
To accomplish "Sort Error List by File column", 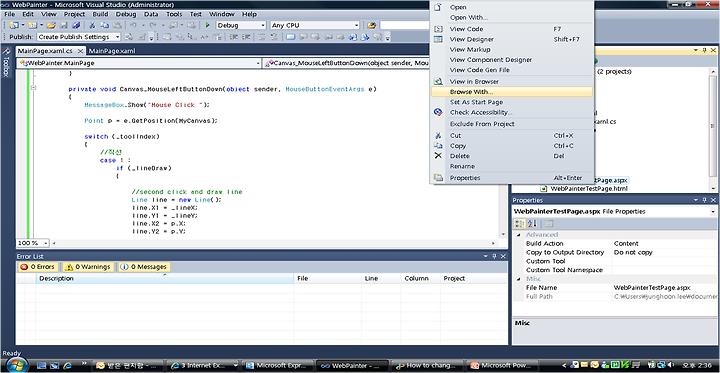I will point(327,278).
